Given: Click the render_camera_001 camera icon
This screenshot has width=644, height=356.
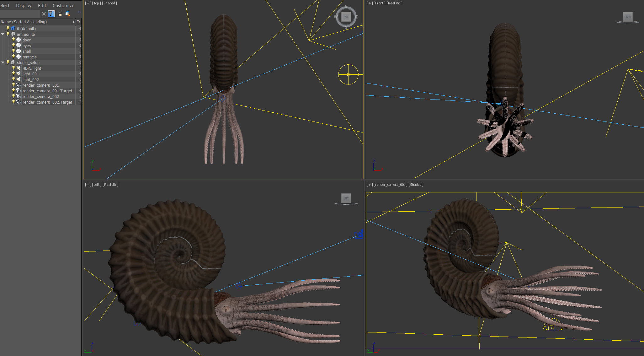Looking at the screenshot, I should tap(19, 85).
